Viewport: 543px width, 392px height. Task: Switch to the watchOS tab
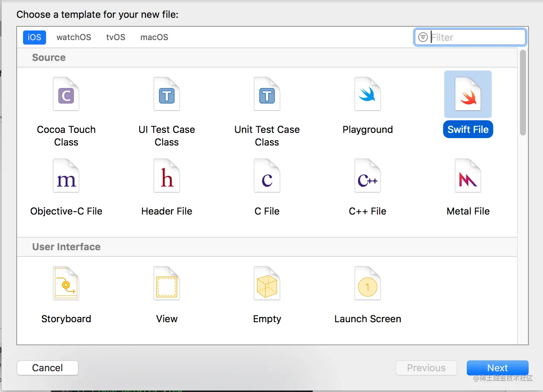coord(74,37)
